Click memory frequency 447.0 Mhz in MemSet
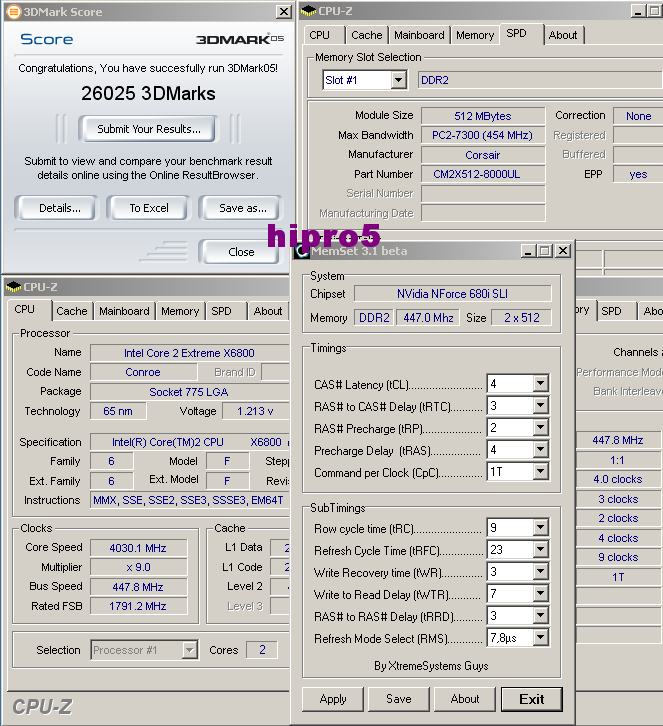The image size is (663, 726). tap(428, 318)
